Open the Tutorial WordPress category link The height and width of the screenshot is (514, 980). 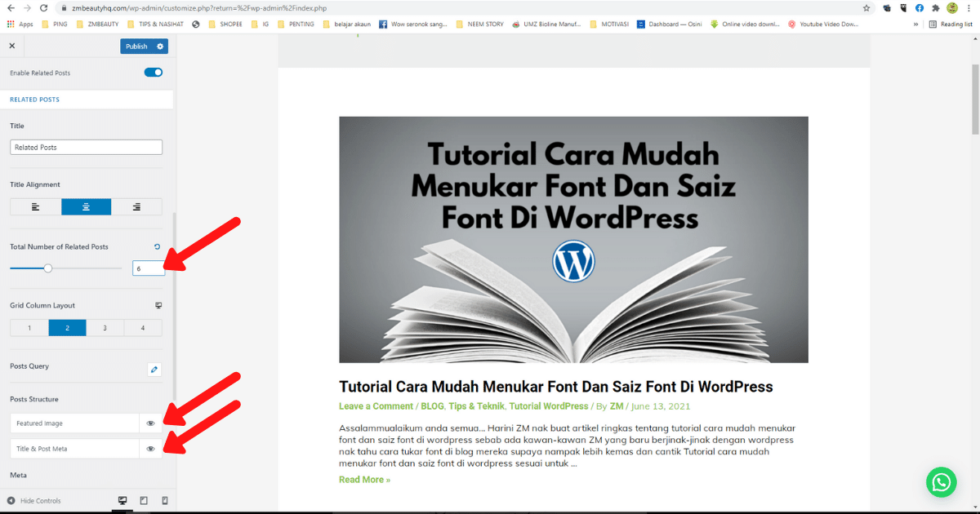point(548,406)
